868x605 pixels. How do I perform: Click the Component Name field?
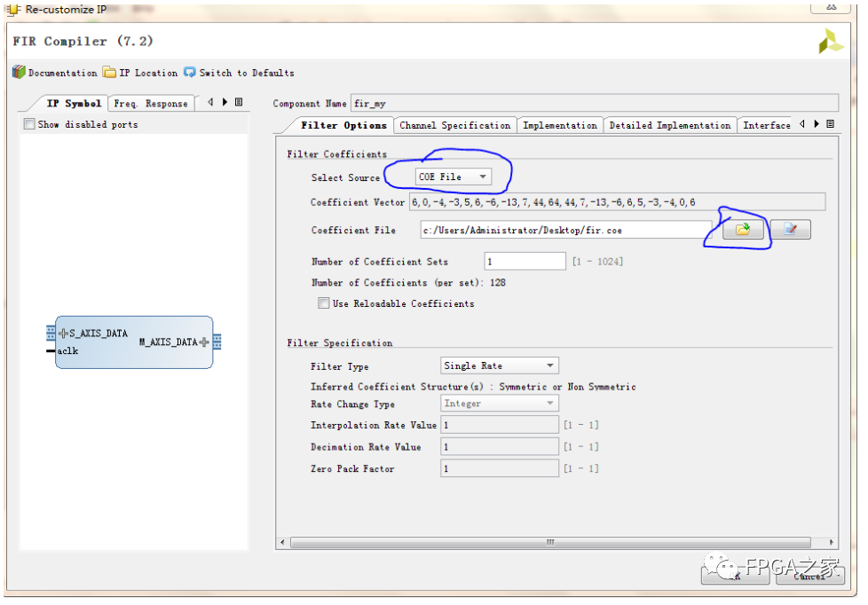click(x=594, y=104)
